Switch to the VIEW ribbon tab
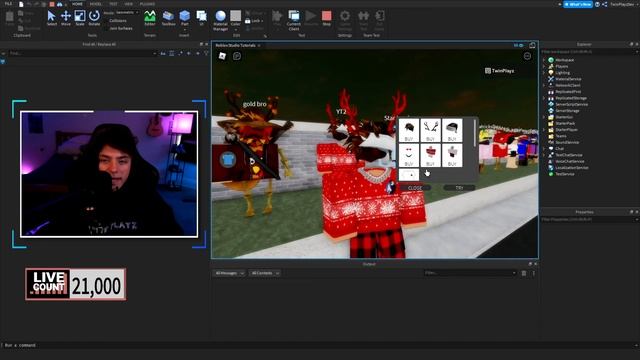Image resolution: width=640 pixels, height=360 pixels. tap(129, 4)
